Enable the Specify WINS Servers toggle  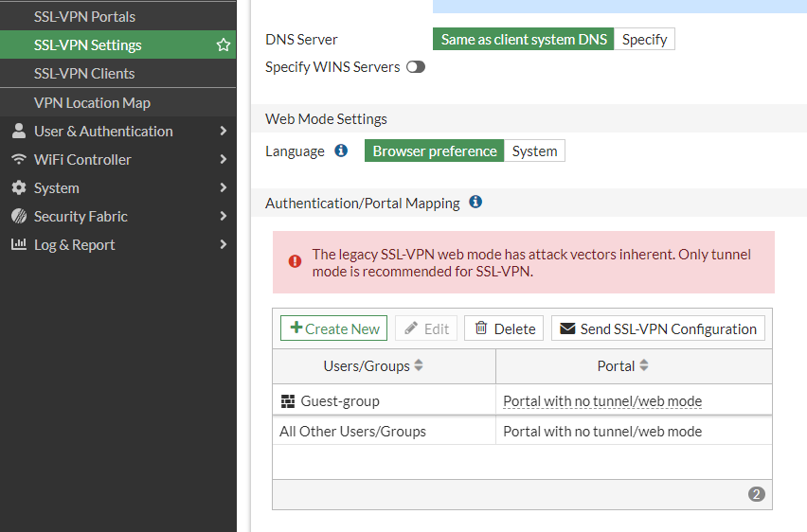coord(415,67)
